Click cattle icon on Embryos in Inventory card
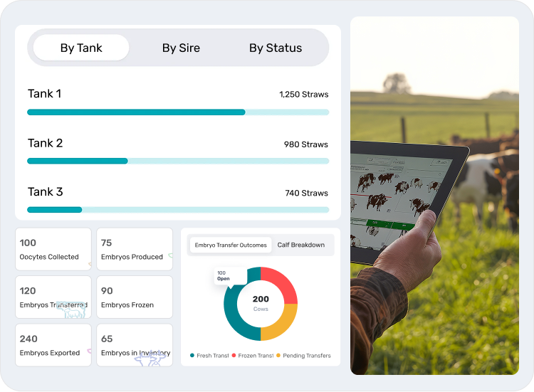This screenshot has height=392, width=534. coord(150,358)
